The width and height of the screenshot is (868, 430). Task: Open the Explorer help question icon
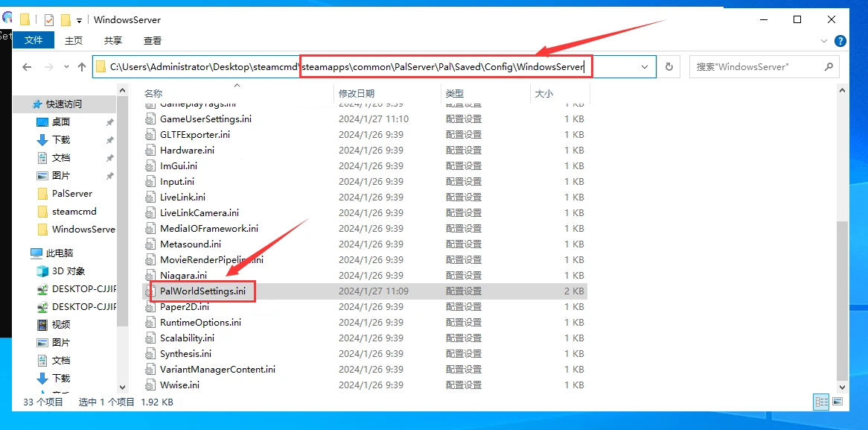(x=840, y=41)
